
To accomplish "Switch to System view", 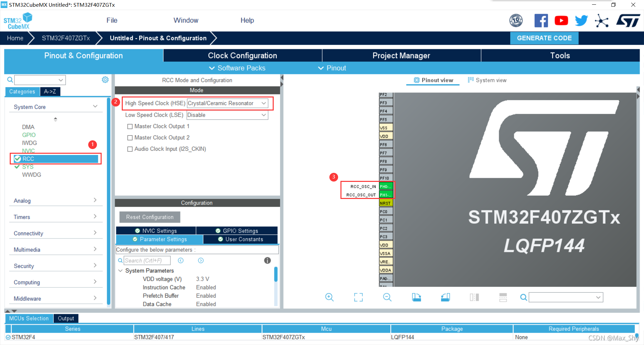I will [x=487, y=80].
